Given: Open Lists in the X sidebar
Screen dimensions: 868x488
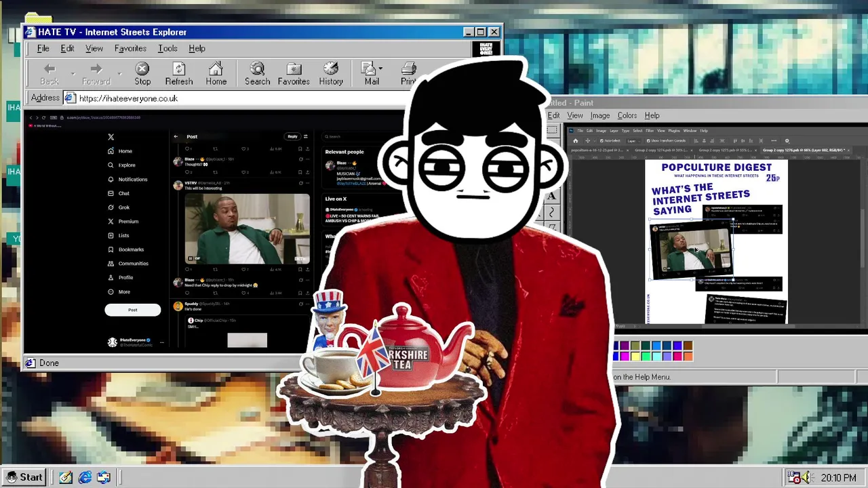Looking at the screenshot, I should (118, 235).
